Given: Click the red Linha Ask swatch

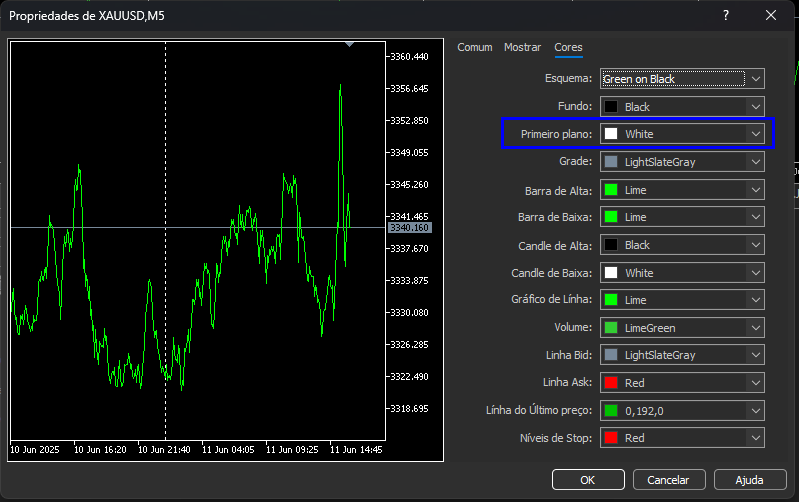Looking at the screenshot, I should click(611, 383).
